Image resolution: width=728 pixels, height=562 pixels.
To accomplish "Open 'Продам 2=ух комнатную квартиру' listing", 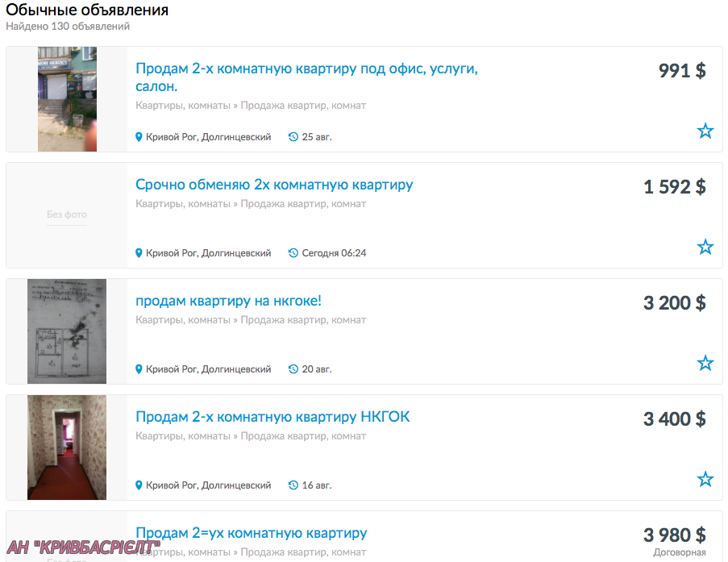I will click(252, 533).
